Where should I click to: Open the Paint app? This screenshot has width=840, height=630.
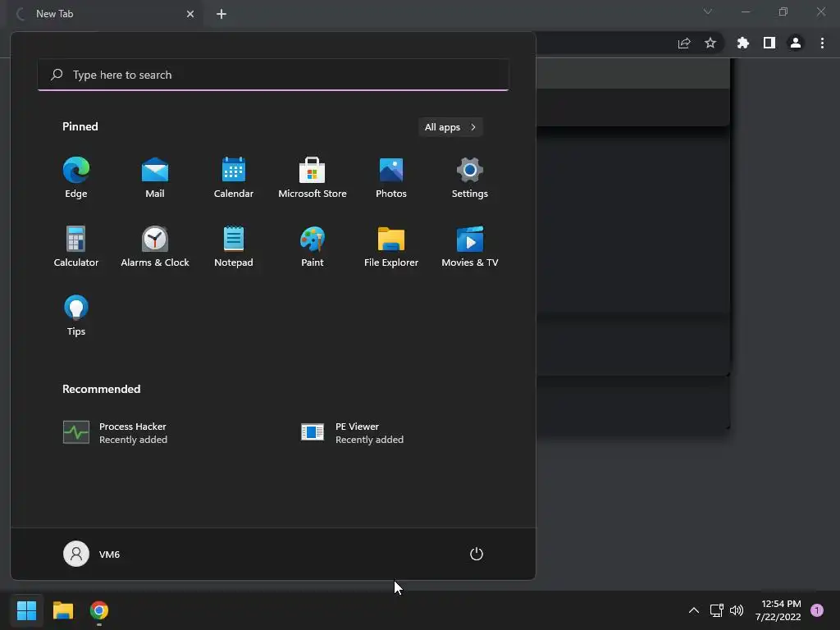point(313,246)
